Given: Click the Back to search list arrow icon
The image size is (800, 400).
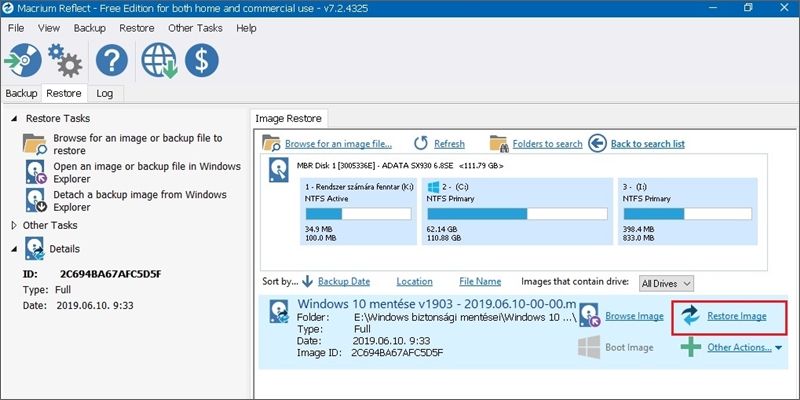Looking at the screenshot, I should click(597, 144).
